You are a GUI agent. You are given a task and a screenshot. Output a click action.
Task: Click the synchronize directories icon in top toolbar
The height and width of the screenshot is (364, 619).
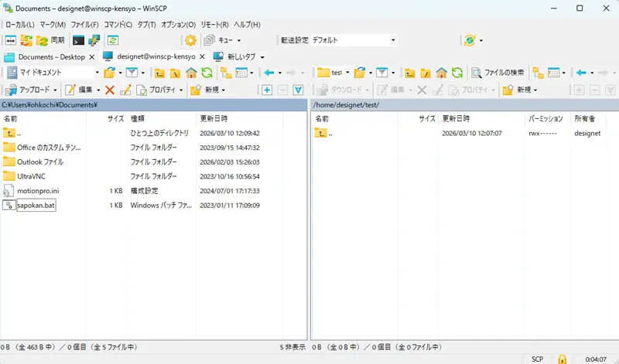[26, 40]
